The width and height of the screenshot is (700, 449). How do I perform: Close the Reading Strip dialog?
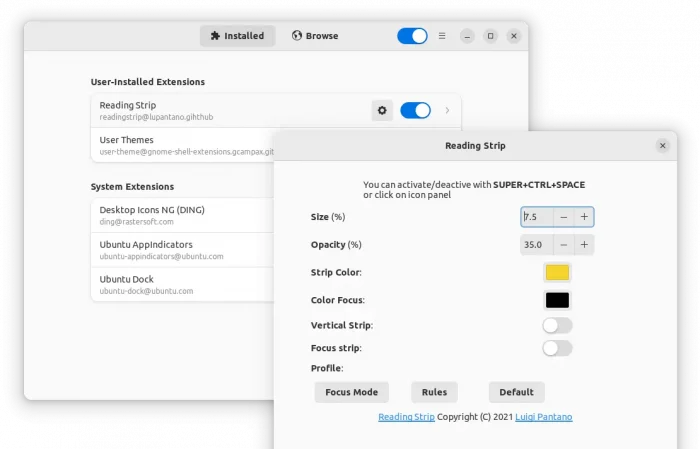(x=662, y=146)
